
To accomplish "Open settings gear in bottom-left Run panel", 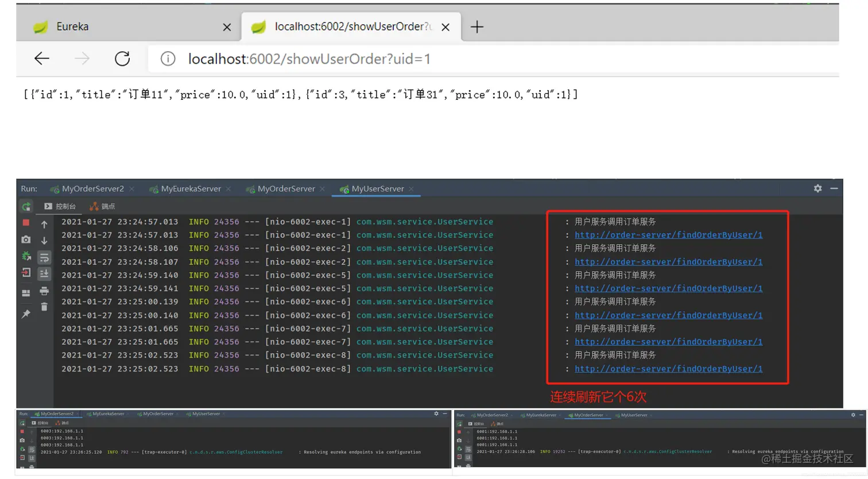I will (x=436, y=414).
